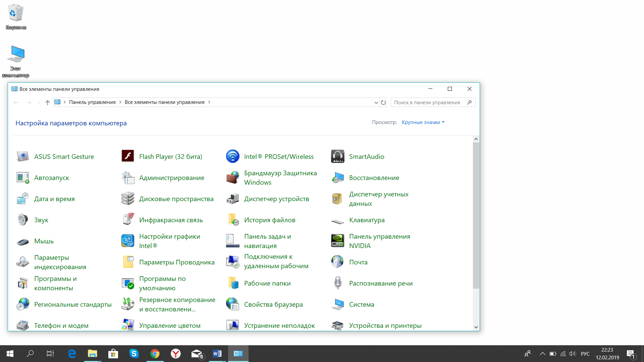Image resolution: width=644 pixels, height=362 pixels.
Task: Click Панель управления breadcrumb
Action: (x=92, y=102)
